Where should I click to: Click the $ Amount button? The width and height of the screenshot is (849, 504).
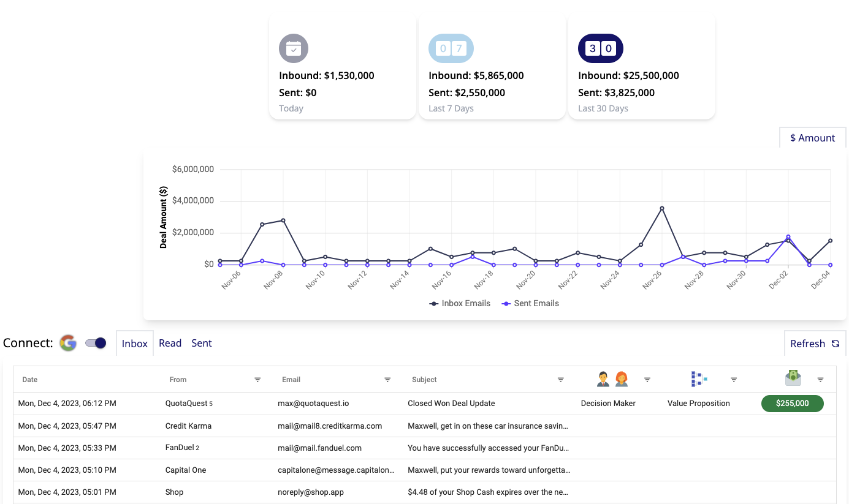[x=812, y=138]
